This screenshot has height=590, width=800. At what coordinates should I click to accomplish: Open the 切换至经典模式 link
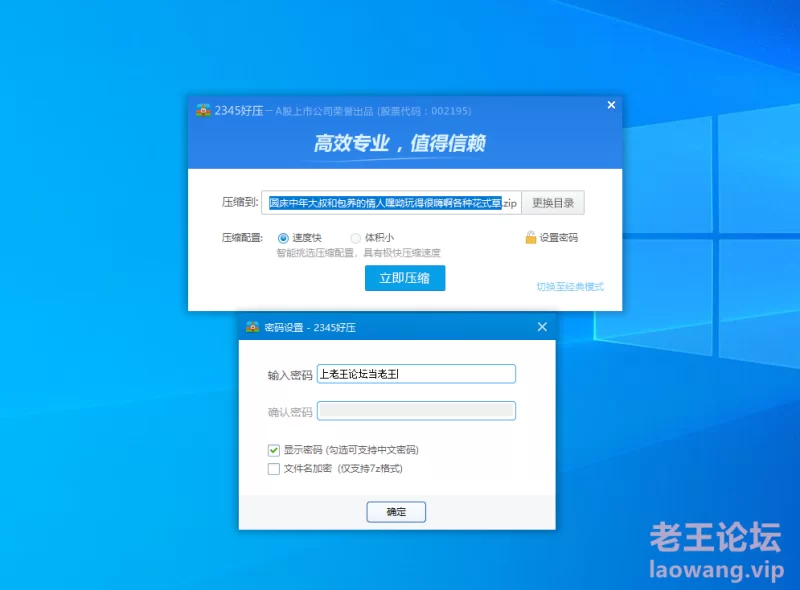click(x=570, y=286)
